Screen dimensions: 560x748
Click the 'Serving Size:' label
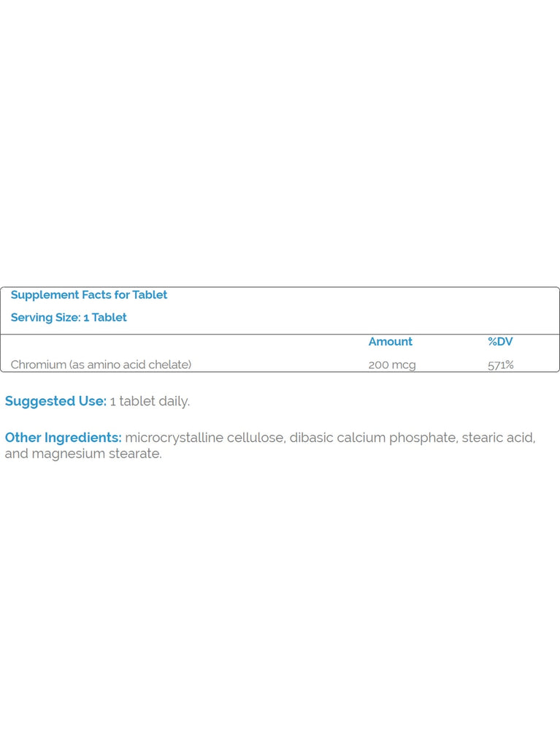pos(45,318)
